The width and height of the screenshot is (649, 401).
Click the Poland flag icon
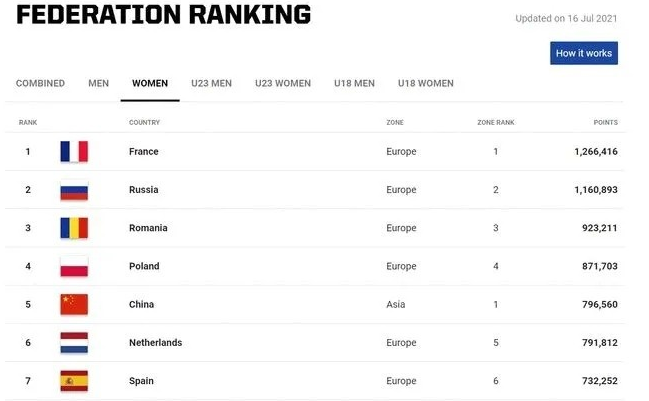pos(74,267)
